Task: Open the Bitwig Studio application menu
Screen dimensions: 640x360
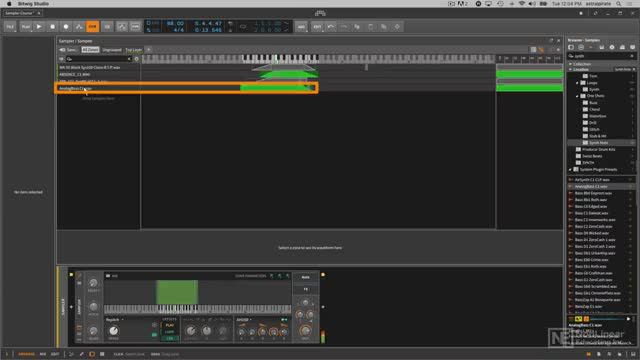Action: (x=33, y=4)
